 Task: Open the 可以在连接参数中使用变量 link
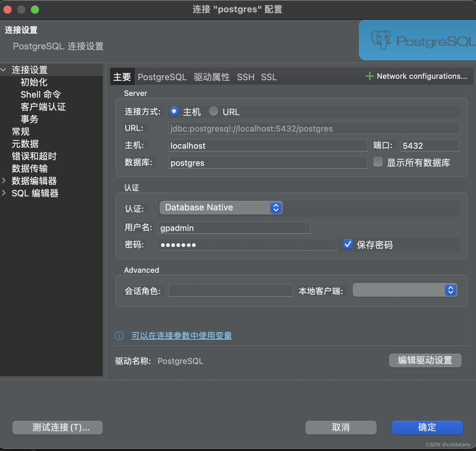pos(181,336)
